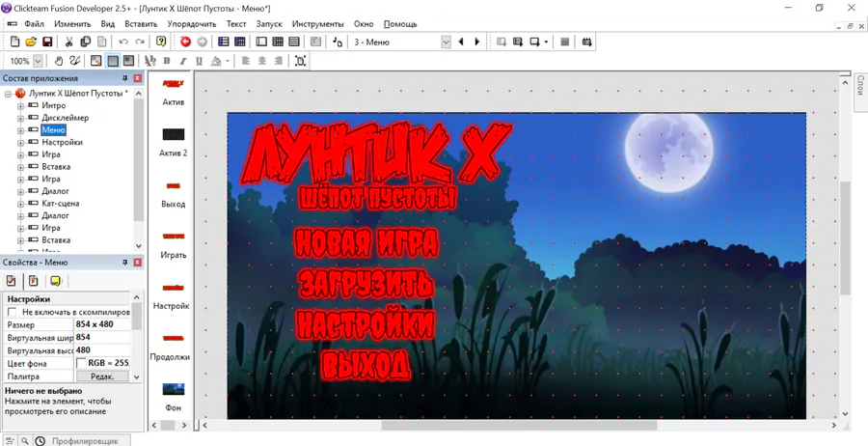The width and height of the screenshot is (868, 446).
Task: Open the 100% zoom dropdown
Action: coord(38,61)
